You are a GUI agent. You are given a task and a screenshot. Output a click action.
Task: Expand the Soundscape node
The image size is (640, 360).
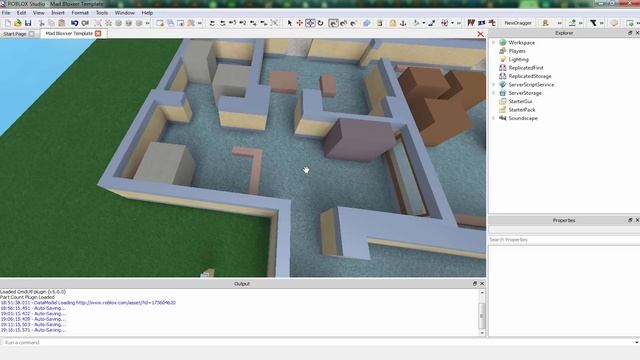click(x=493, y=118)
